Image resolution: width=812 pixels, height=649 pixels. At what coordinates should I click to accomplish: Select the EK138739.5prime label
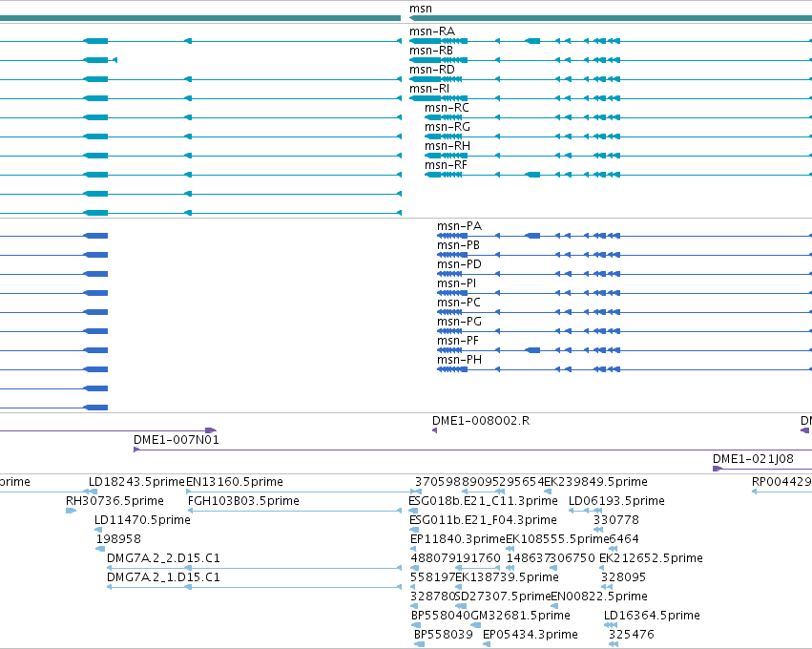coord(507,578)
